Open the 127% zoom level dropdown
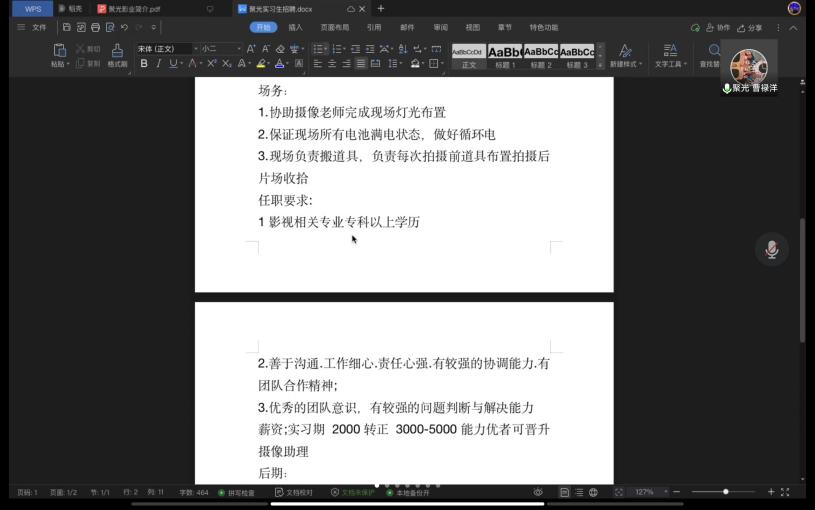 click(648, 492)
